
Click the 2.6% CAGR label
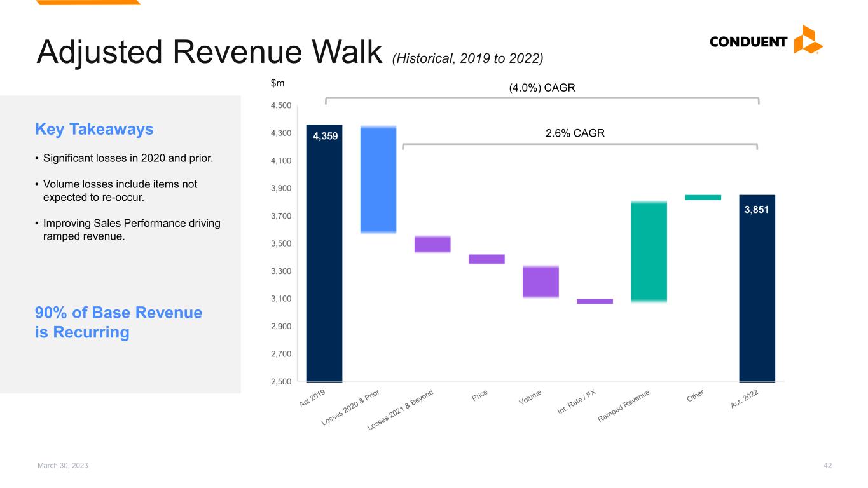[574, 133]
